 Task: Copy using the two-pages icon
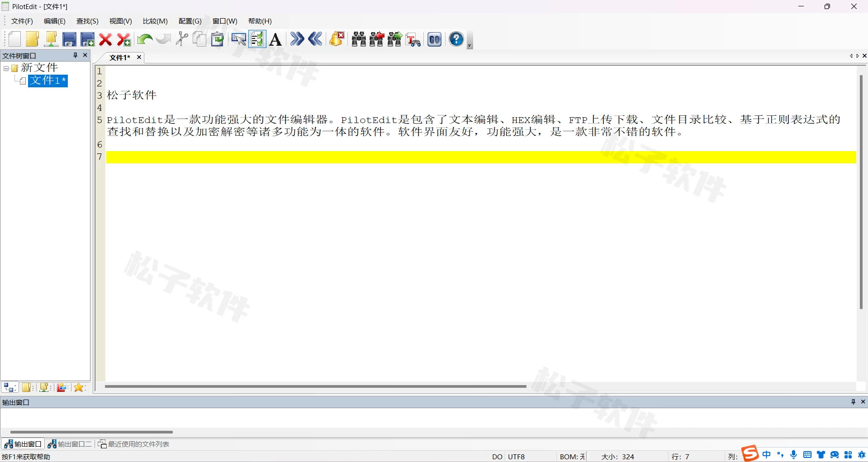[199, 39]
